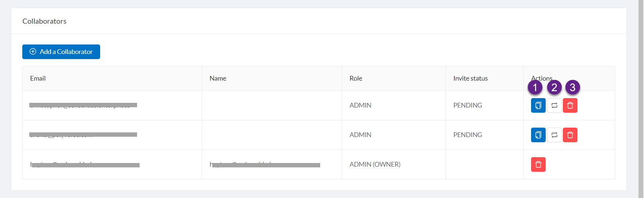The image size is (644, 198).
Task: Click the purple callout badge numbered 1
Action: pos(535,88)
